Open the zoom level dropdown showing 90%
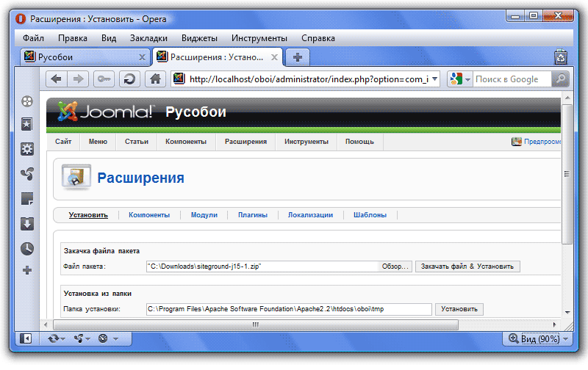The image size is (588, 370). (538, 338)
